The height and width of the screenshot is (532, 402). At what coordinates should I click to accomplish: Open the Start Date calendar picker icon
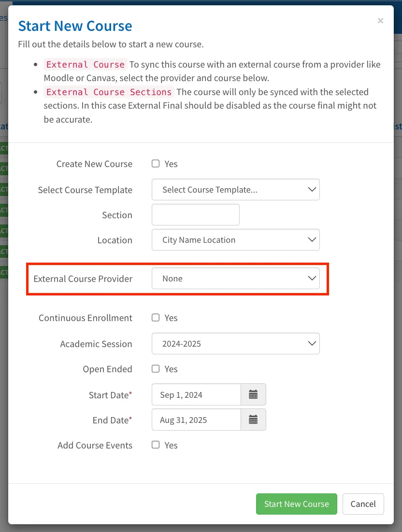point(253,394)
